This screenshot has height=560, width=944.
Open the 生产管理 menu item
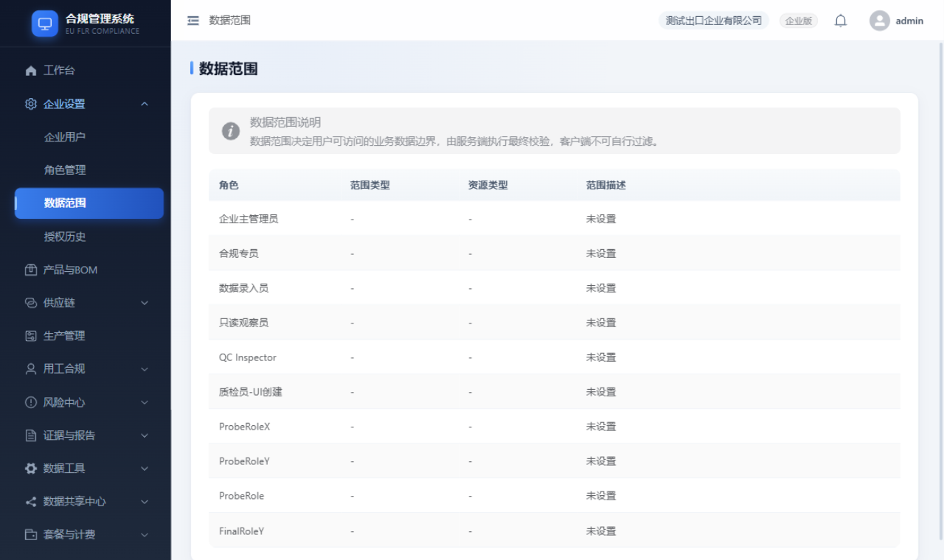pos(89,336)
